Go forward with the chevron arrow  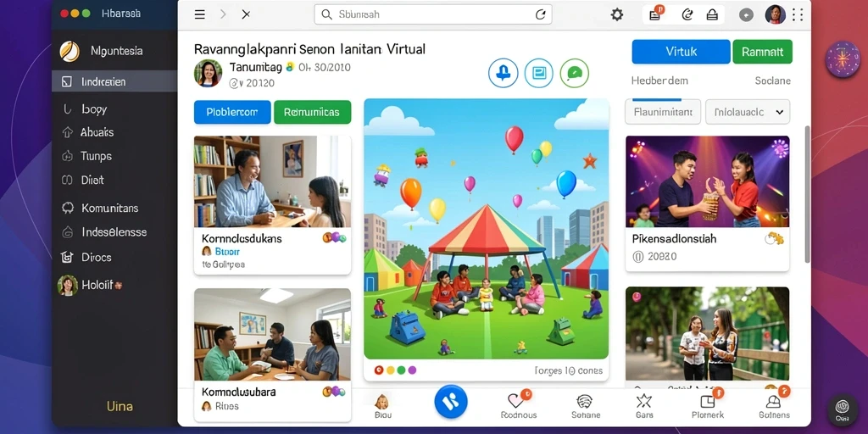click(x=223, y=14)
